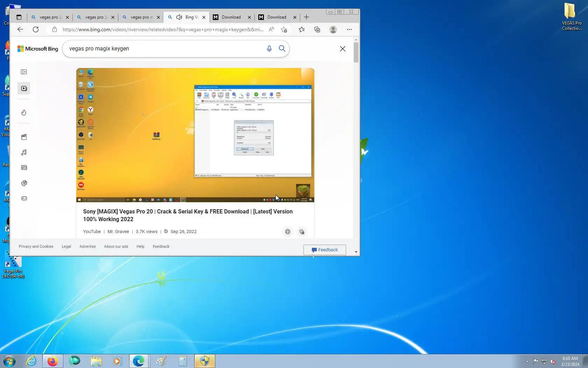Click the YouTube source label

click(x=92, y=232)
